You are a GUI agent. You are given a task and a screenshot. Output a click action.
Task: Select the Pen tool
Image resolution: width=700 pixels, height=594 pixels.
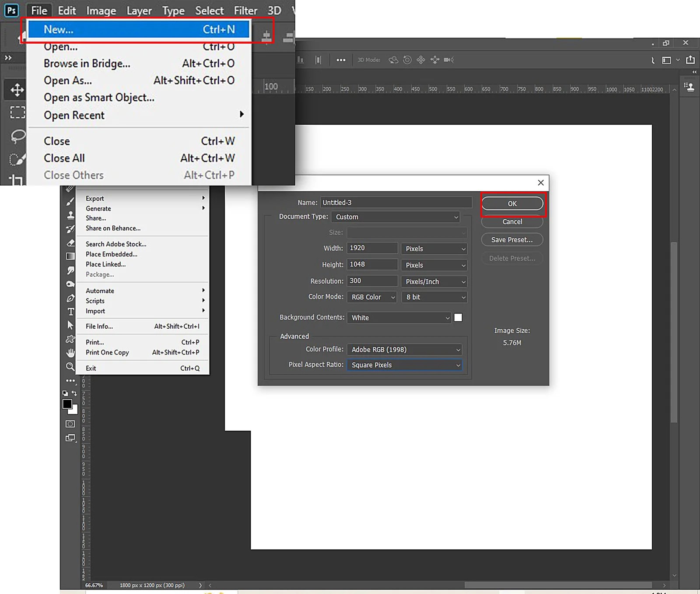(x=70, y=298)
